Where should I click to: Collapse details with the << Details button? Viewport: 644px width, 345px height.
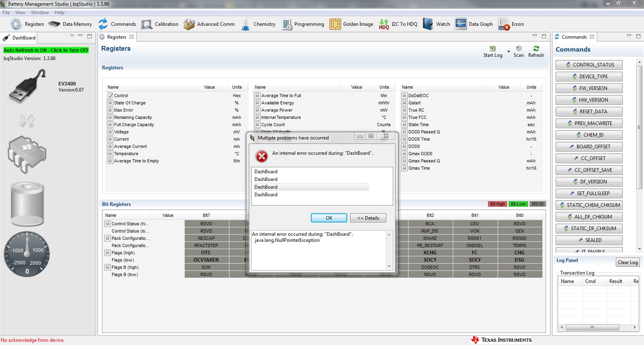click(368, 218)
